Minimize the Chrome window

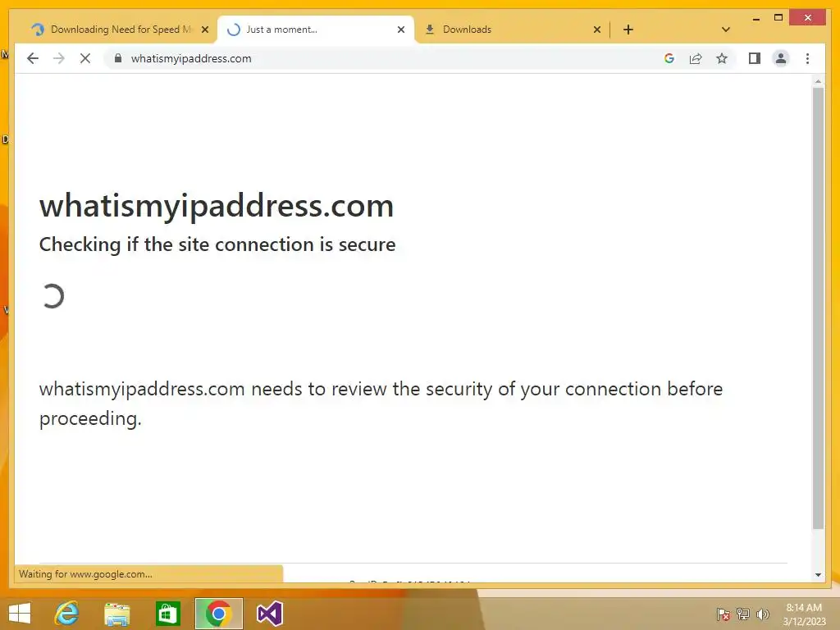tap(756, 18)
